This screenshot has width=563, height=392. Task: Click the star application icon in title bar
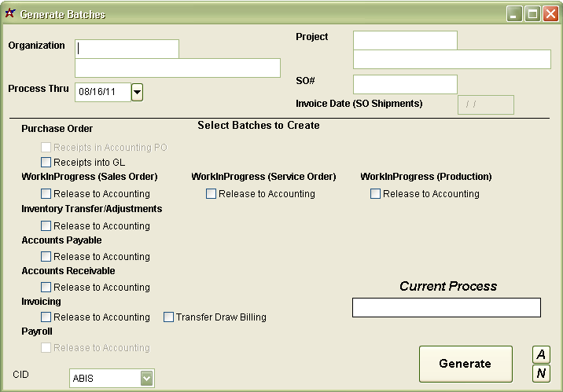[x=9, y=13]
